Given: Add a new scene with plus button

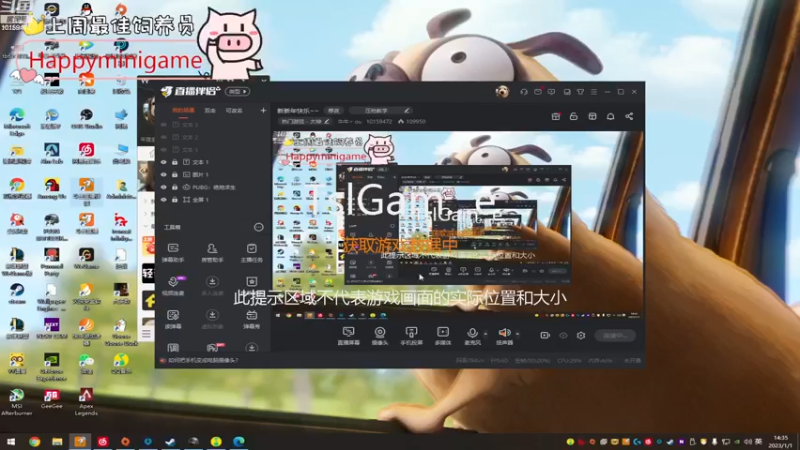Looking at the screenshot, I should pyautogui.click(x=263, y=110).
